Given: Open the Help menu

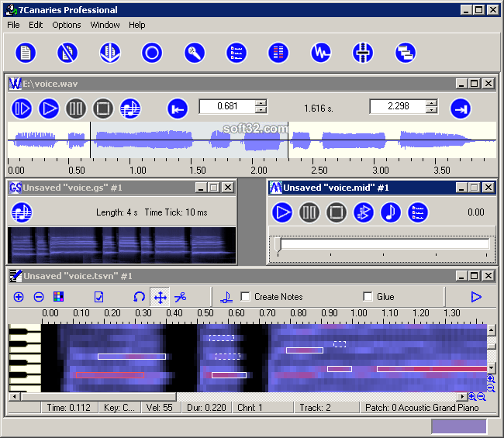Looking at the screenshot, I should click(x=137, y=25).
